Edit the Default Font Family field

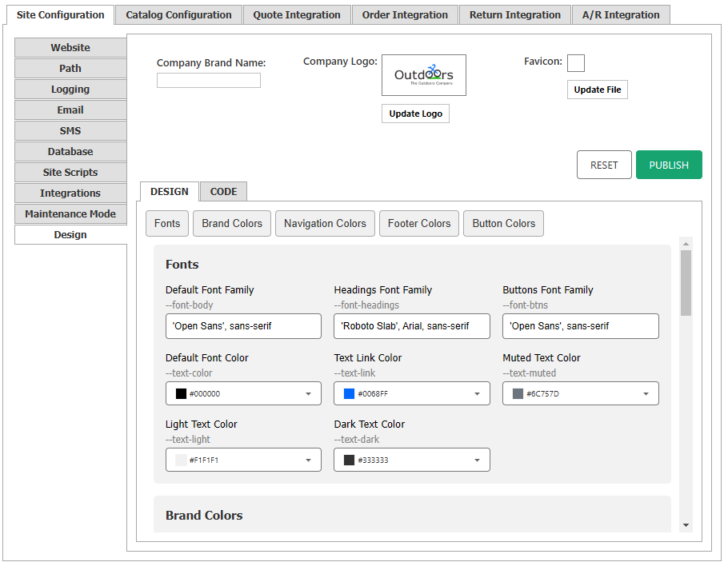(x=243, y=326)
